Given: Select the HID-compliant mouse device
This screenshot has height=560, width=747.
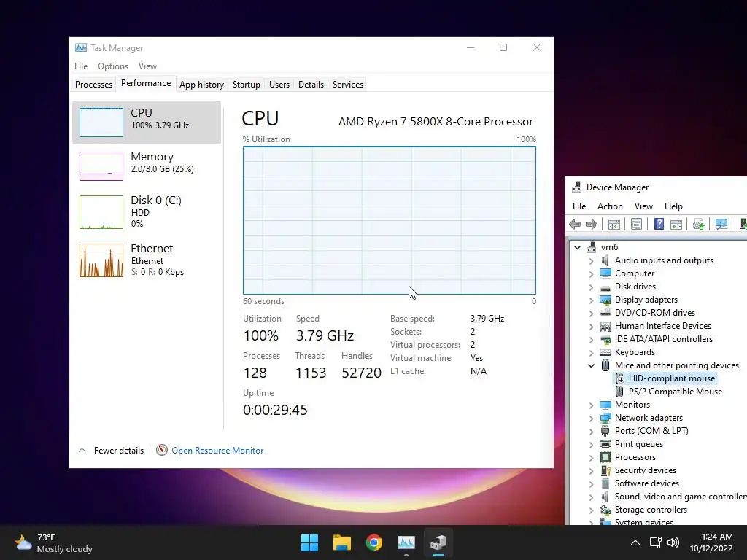Looking at the screenshot, I should [671, 378].
